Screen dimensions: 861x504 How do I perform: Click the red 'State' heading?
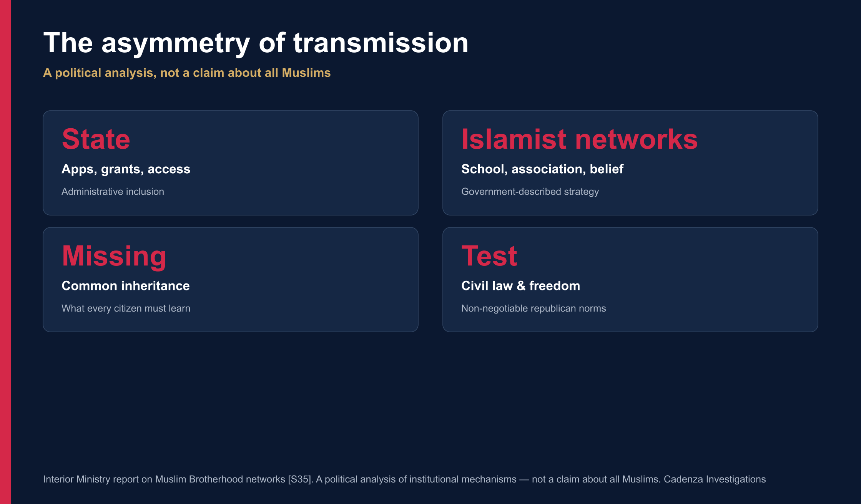click(96, 139)
